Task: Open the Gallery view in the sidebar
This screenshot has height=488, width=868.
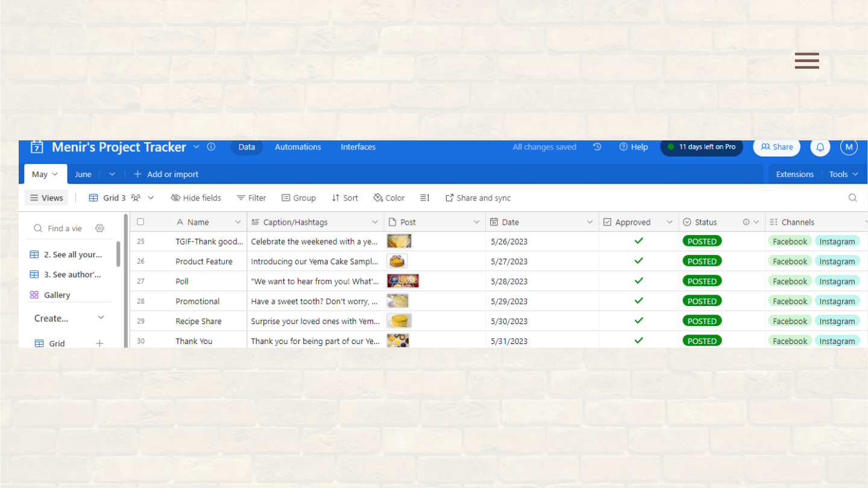Action: [51, 295]
